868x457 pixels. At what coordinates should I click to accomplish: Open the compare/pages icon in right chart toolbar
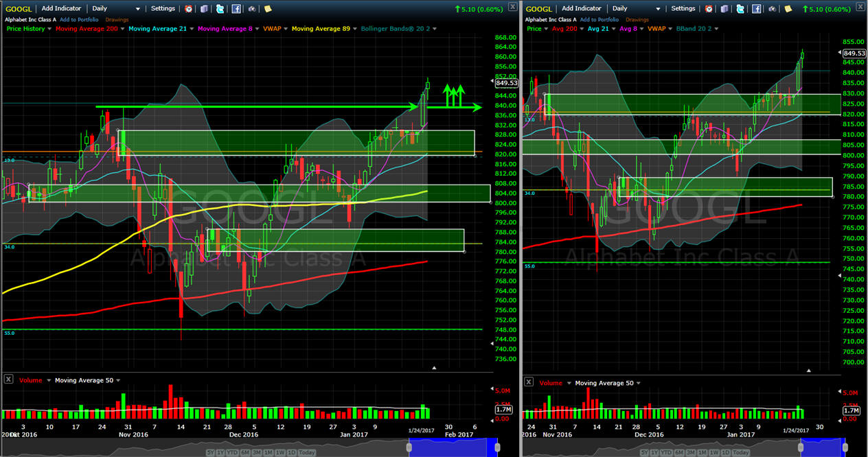(x=724, y=9)
